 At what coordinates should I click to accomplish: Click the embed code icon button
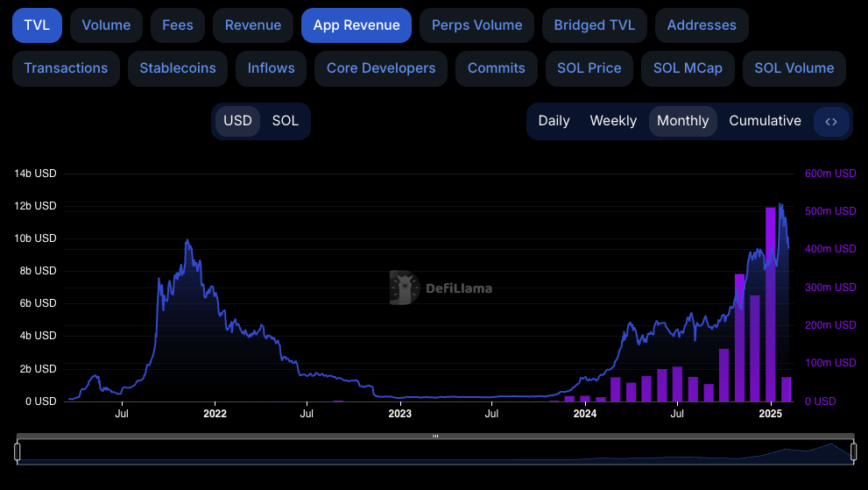[x=831, y=121]
